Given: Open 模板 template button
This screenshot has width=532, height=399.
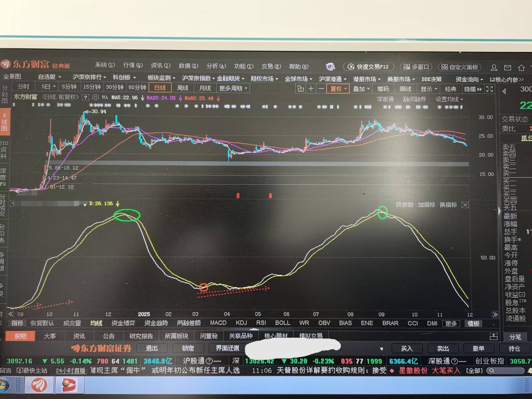Looking at the screenshot, I should coord(473,324).
